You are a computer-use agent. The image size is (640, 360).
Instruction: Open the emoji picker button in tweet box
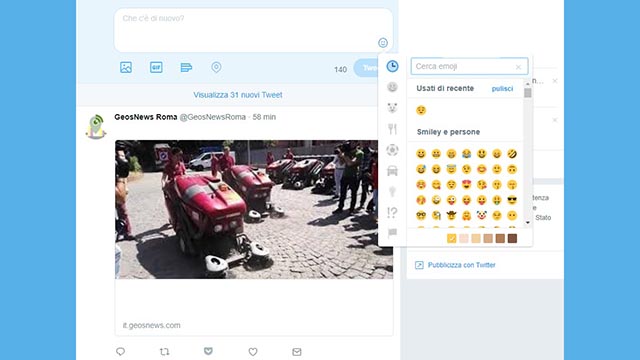point(382,42)
